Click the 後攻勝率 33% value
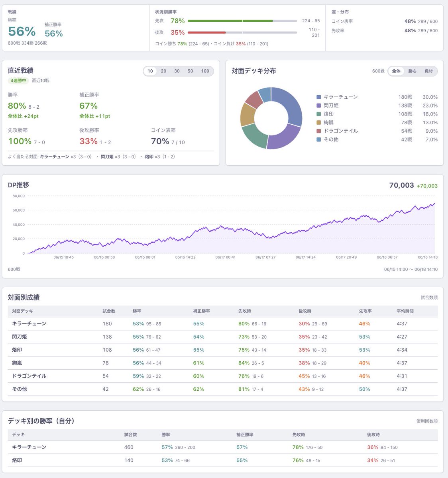The image size is (448, 478). tap(88, 141)
